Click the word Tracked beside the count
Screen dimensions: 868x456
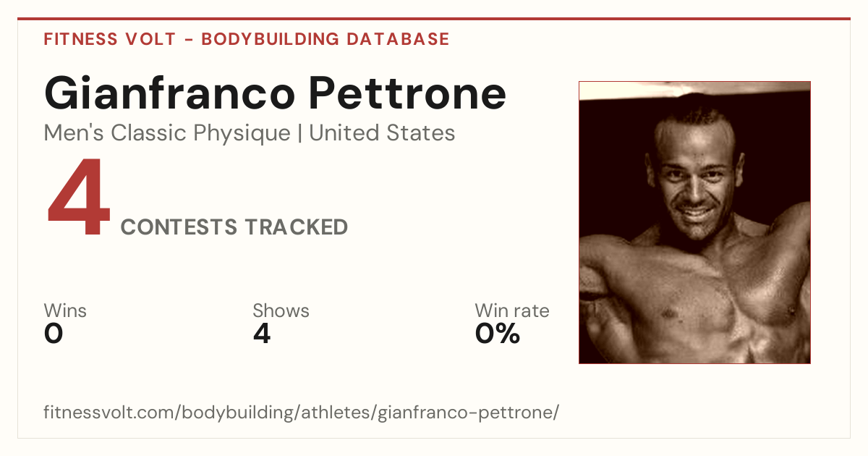(x=296, y=227)
